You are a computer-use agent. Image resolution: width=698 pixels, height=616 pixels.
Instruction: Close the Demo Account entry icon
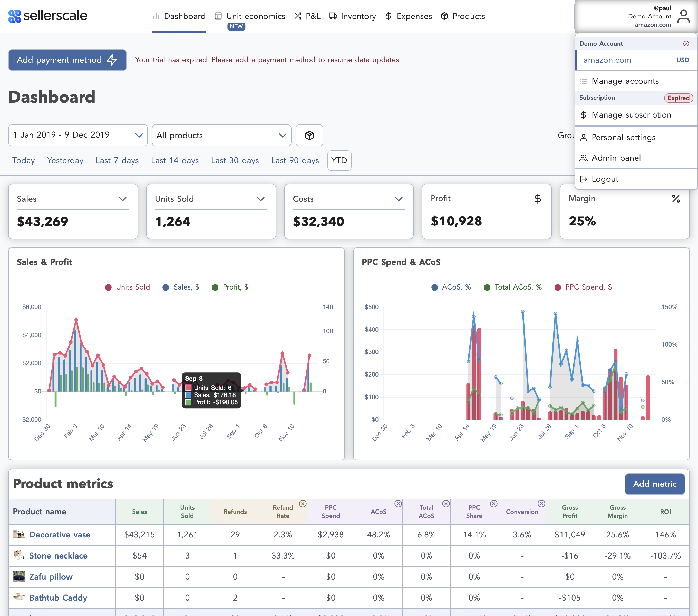click(x=686, y=43)
